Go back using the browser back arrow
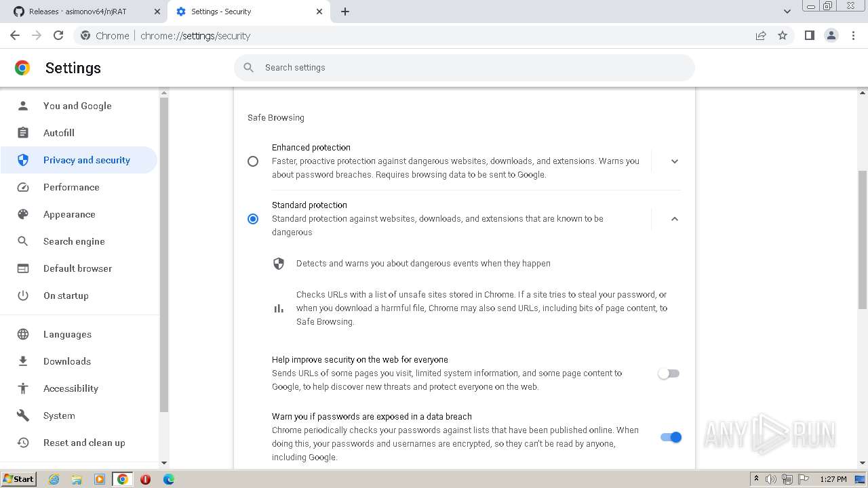This screenshot has width=868, height=488. (15, 35)
